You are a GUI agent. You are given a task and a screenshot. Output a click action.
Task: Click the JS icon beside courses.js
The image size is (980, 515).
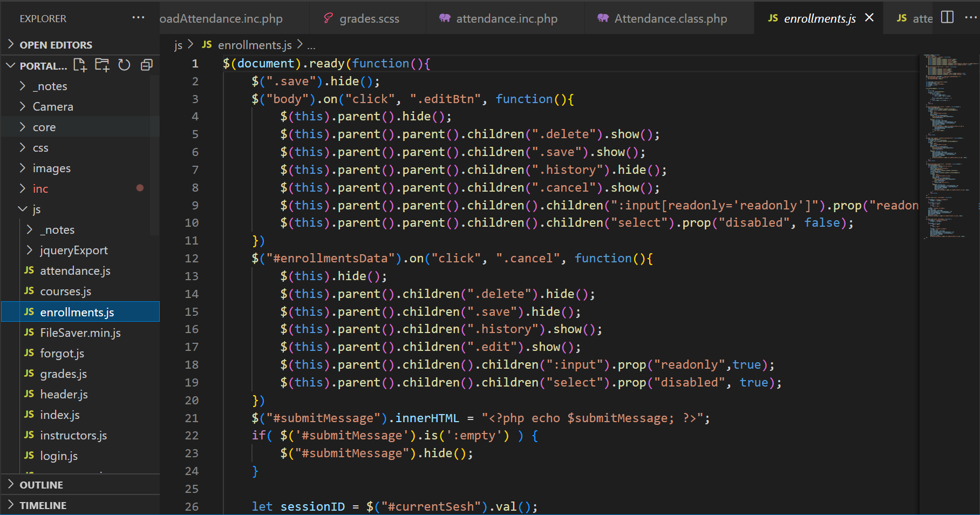pyautogui.click(x=29, y=290)
